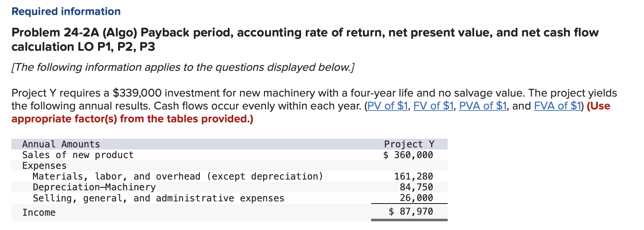Select Selling, general, and administrative expenses label

point(159,198)
